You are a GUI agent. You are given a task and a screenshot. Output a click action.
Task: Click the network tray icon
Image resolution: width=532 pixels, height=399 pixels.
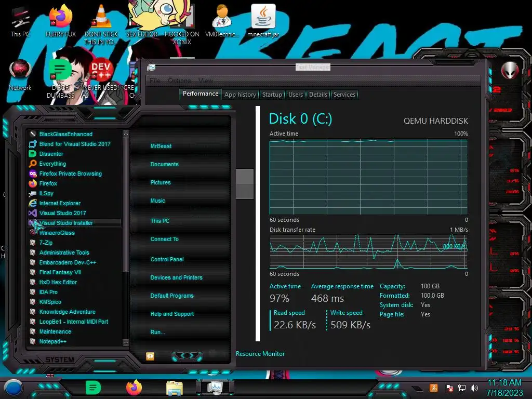[461, 388]
